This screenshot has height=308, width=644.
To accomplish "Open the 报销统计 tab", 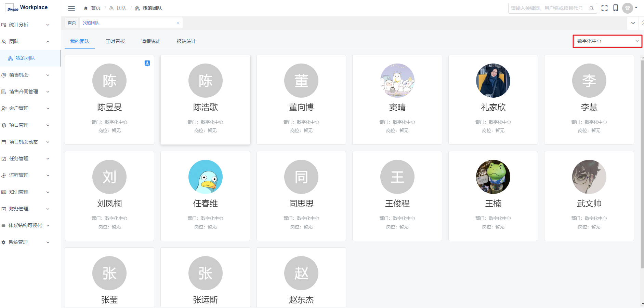I will pyautogui.click(x=186, y=41).
